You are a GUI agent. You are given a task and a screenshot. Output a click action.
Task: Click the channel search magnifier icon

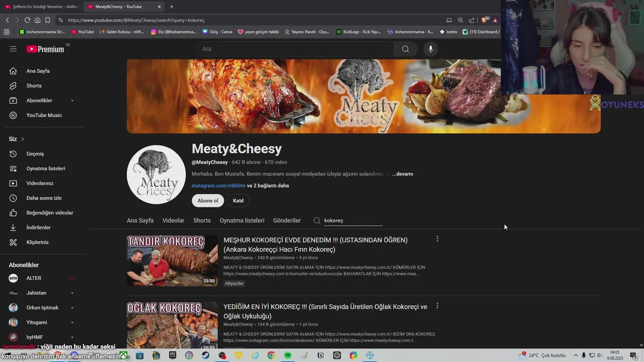[x=317, y=220]
